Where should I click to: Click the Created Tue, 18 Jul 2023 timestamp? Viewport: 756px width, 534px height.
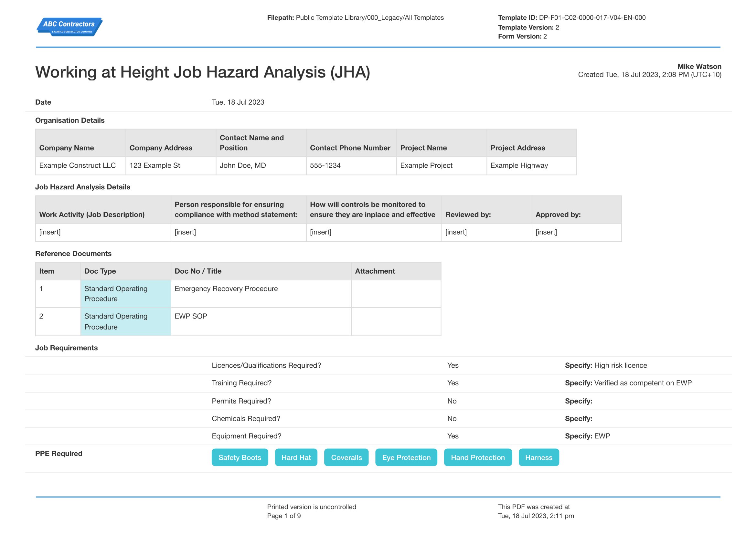pyautogui.click(x=650, y=75)
